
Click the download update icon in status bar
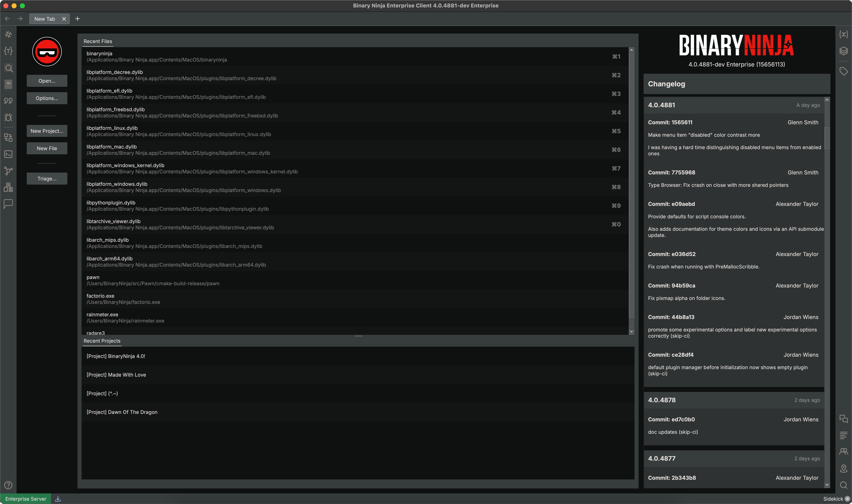tap(58, 499)
